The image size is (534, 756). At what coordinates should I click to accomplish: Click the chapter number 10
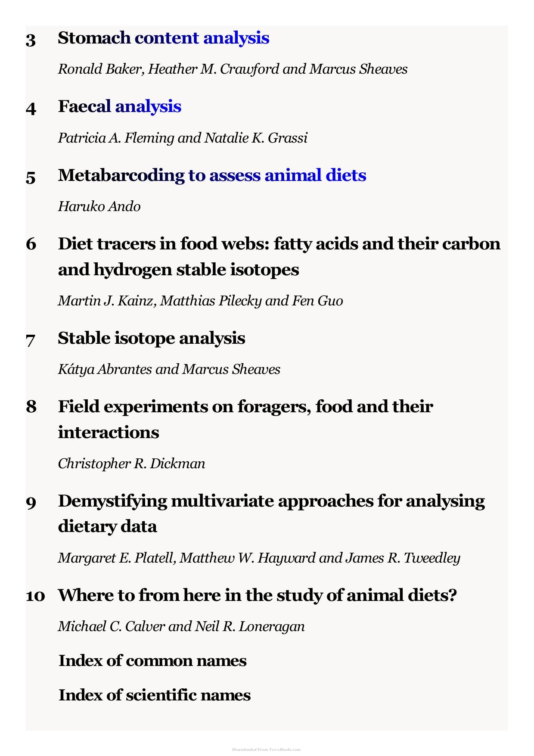35,597
